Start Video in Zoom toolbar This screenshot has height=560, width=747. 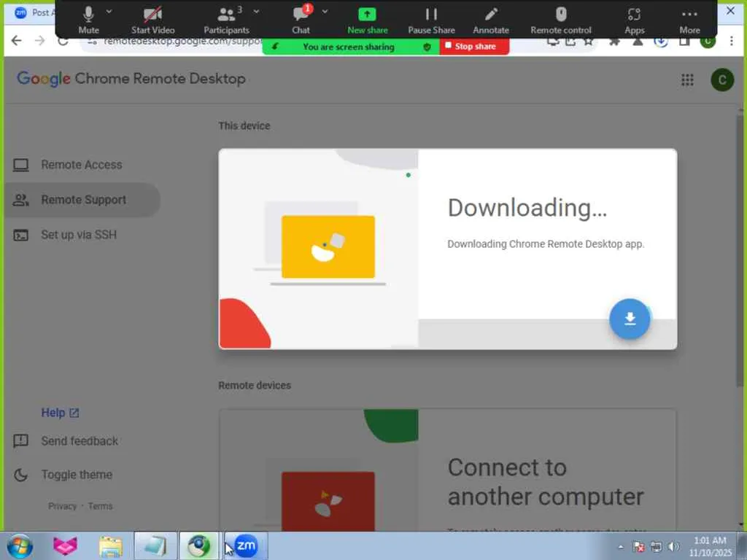click(153, 20)
